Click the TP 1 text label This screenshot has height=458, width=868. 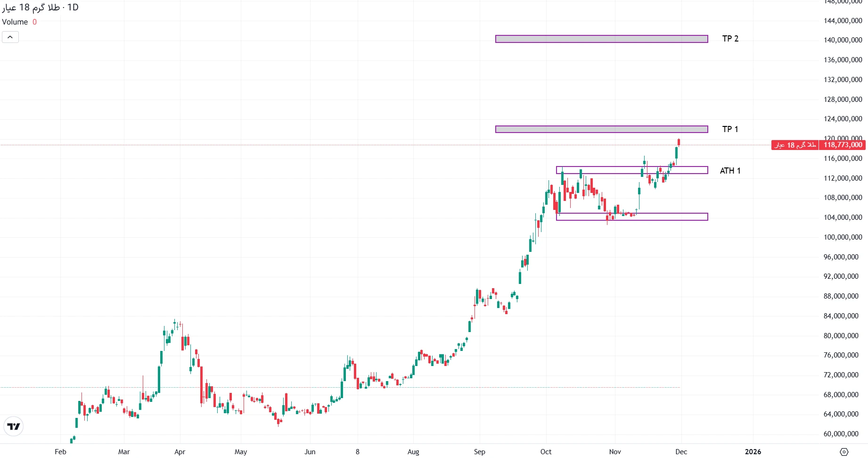coord(730,129)
